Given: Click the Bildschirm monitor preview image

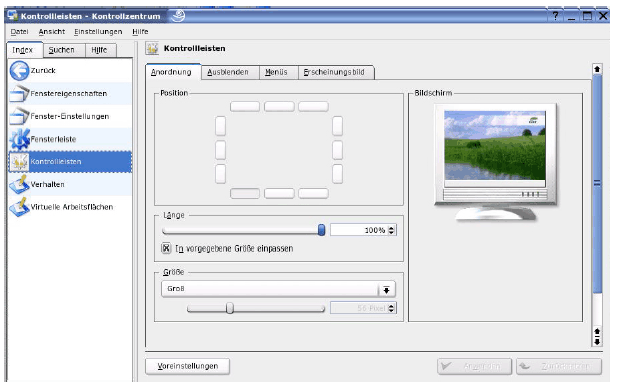Looking at the screenshot, I should point(495,162).
